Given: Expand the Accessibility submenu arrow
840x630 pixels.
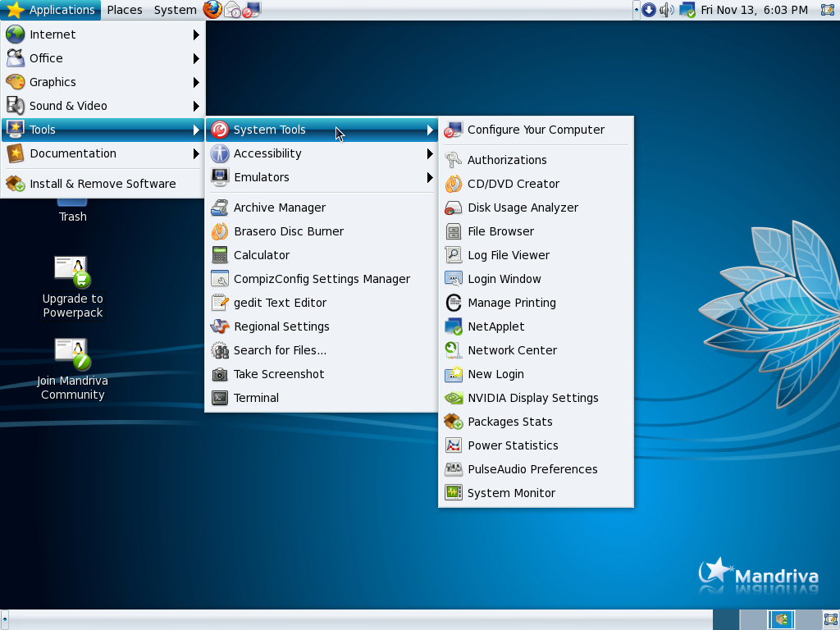Looking at the screenshot, I should [430, 153].
